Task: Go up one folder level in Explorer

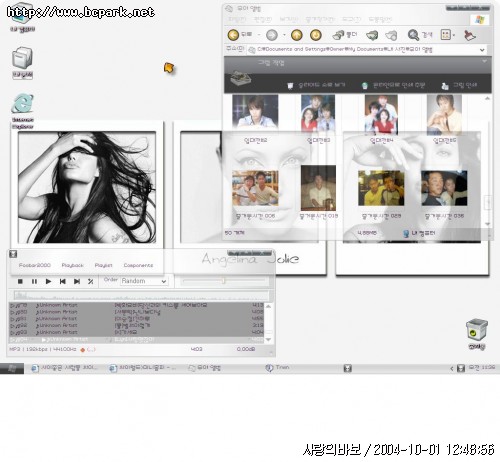Action: (x=297, y=35)
